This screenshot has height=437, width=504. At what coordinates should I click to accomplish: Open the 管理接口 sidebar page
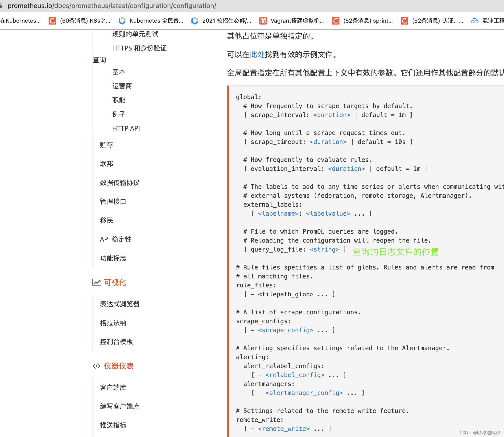point(113,202)
